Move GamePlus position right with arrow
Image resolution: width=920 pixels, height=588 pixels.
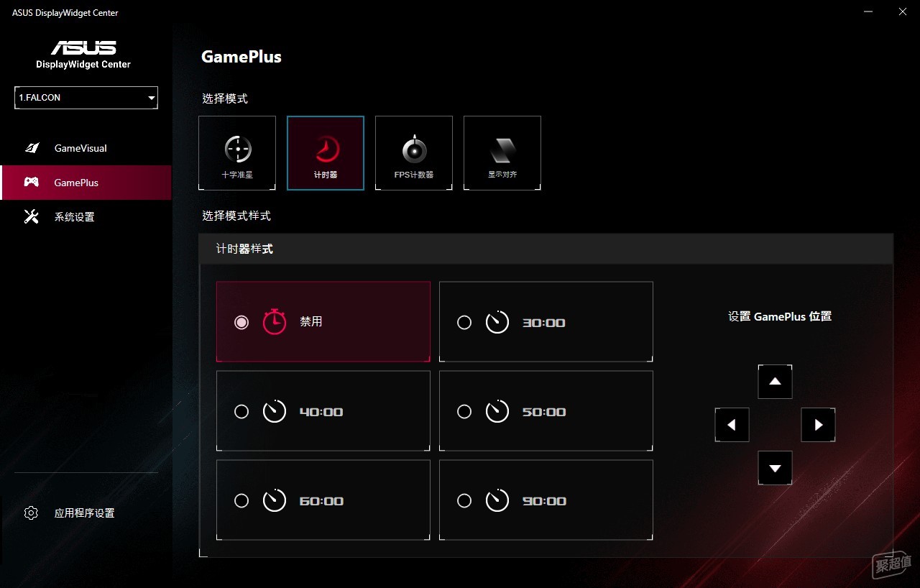click(818, 425)
